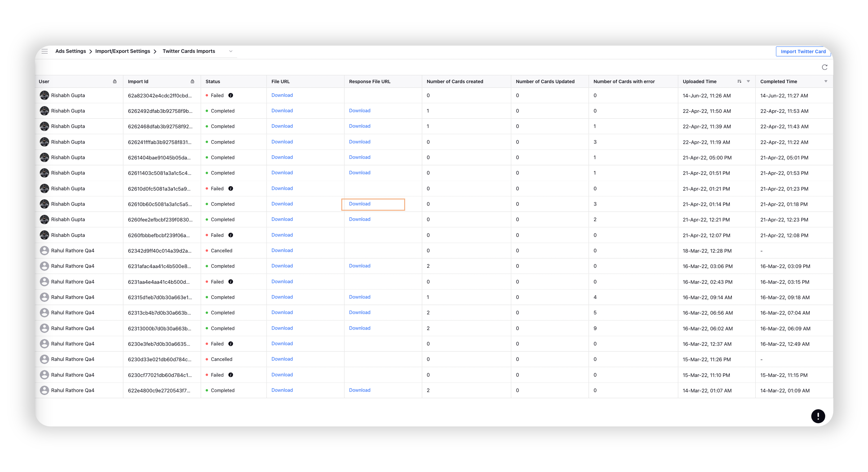Open filter arrow in Uploaded Time header

pos(748,81)
